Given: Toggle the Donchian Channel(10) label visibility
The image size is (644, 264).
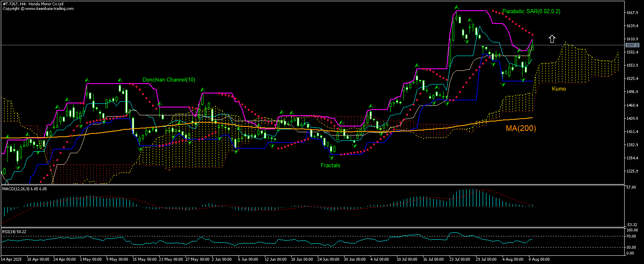Looking at the screenshot, I should tap(168, 79).
